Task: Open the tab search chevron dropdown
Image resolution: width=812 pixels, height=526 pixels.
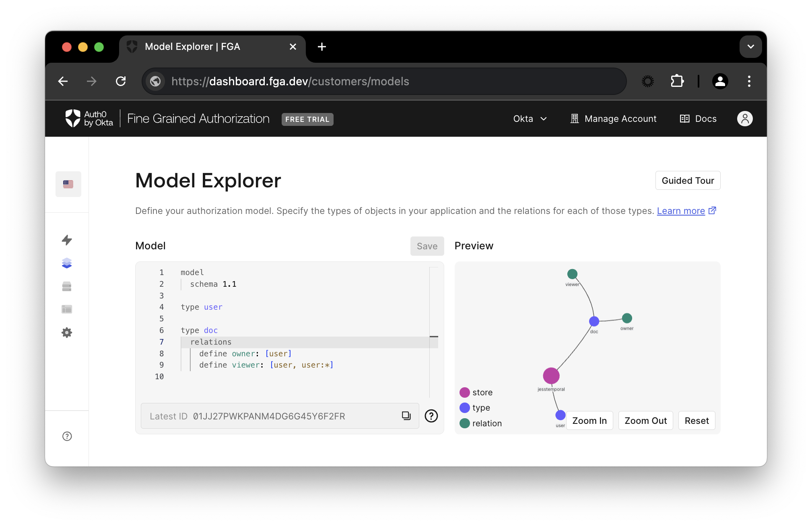Action: pyautogui.click(x=751, y=47)
